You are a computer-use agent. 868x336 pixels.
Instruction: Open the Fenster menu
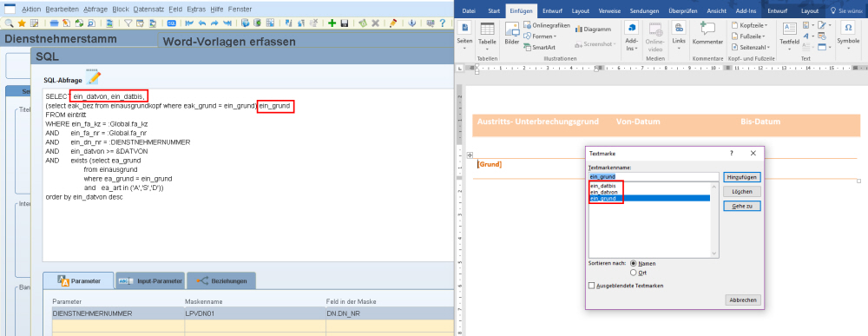[240, 10]
